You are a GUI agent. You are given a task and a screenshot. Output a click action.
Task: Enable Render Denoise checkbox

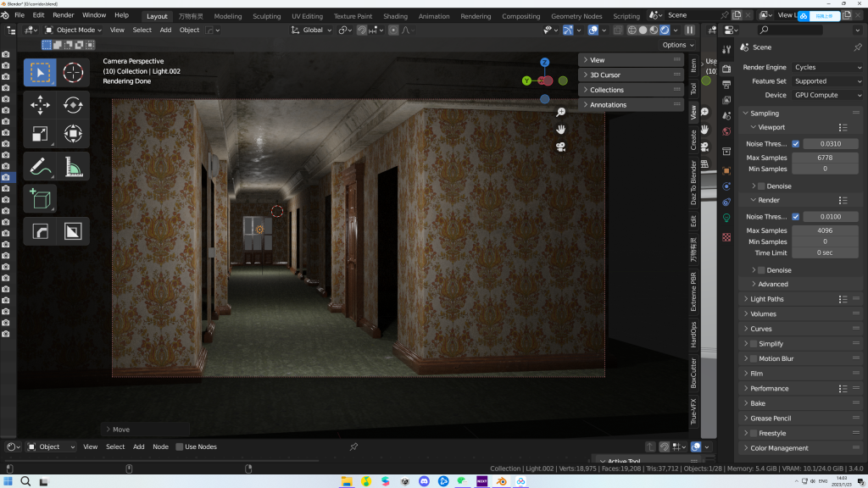tap(761, 270)
